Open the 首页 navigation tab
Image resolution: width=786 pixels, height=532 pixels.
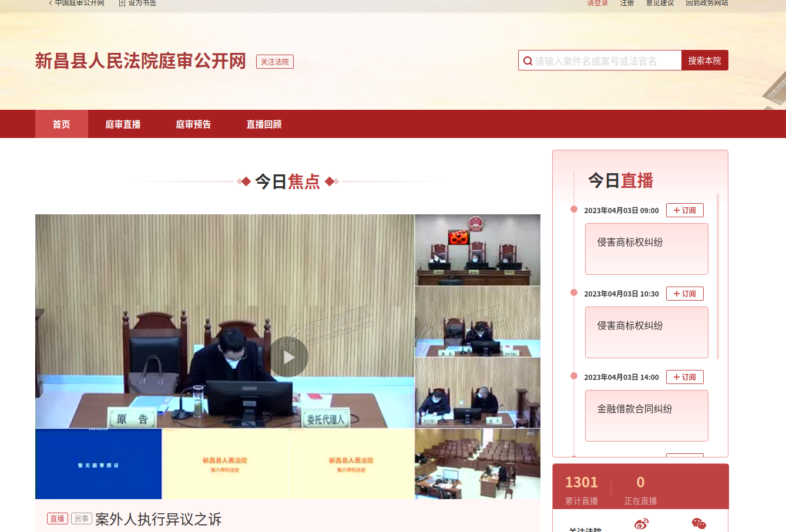(62, 124)
